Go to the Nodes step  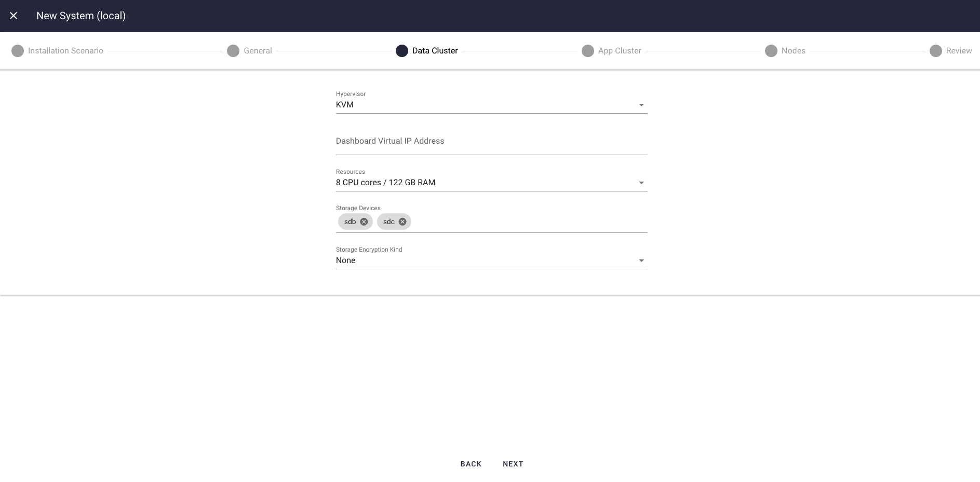click(x=785, y=51)
